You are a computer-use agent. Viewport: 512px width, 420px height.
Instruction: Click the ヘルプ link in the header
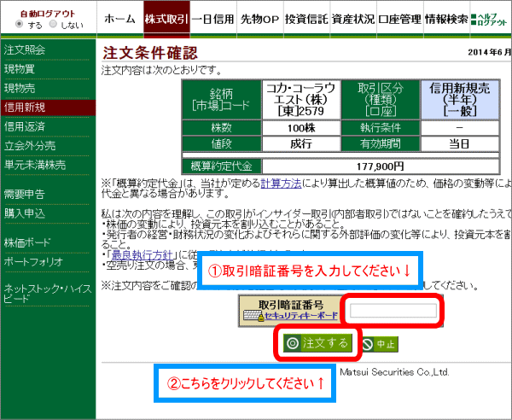click(x=488, y=16)
